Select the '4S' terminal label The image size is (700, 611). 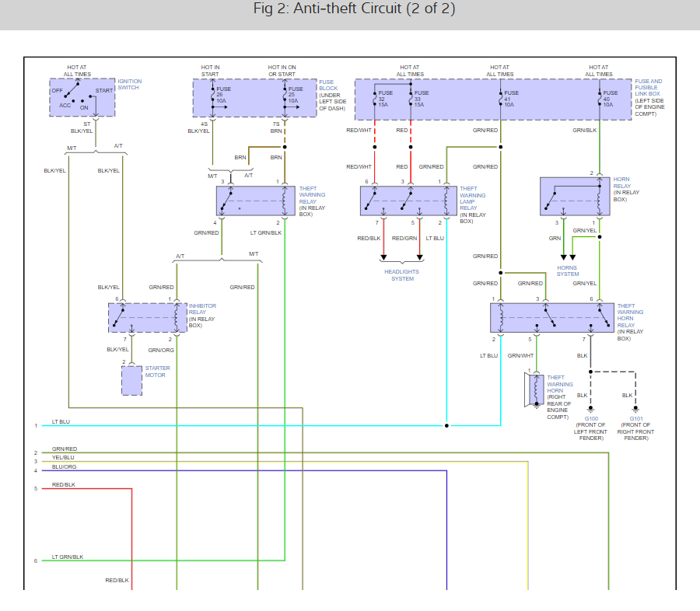pos(204,124)
